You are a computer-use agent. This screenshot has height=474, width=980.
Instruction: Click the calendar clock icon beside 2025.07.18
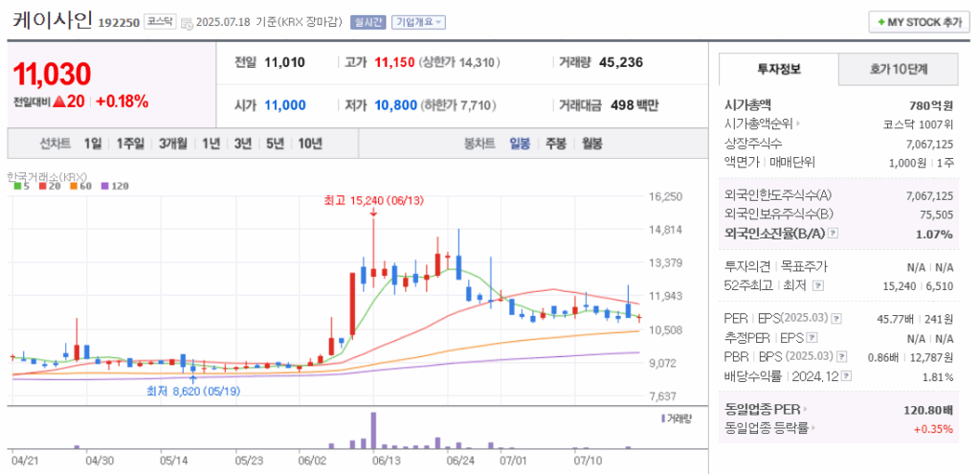pos(187,23)
